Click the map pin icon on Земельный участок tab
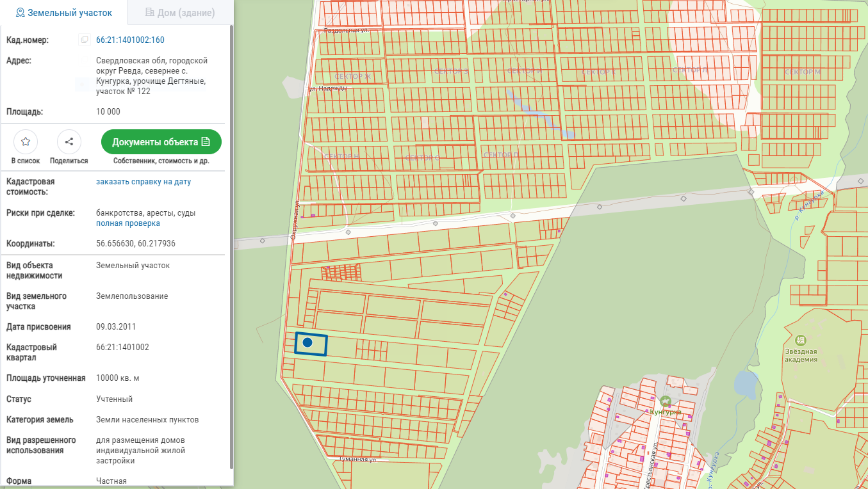The width and height of the screenshot is (868, 489). 20,13
